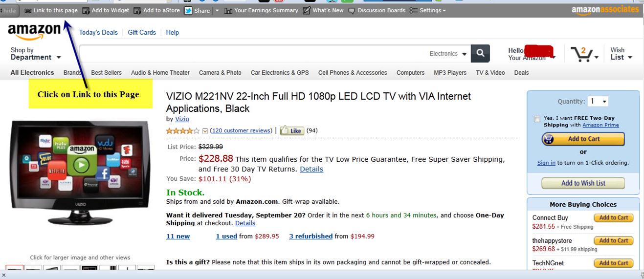Click the Amazon logo
644x279 pixels.
click(x=34, y=33)
